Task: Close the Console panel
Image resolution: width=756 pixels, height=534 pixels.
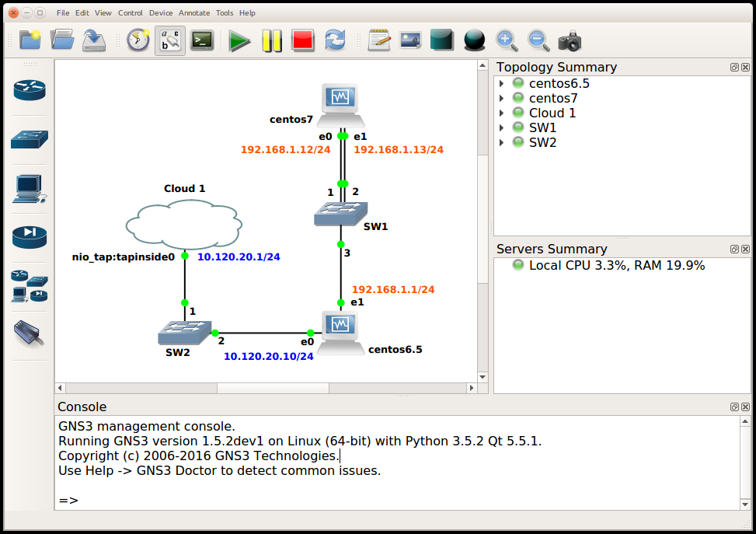Action: 745,407
